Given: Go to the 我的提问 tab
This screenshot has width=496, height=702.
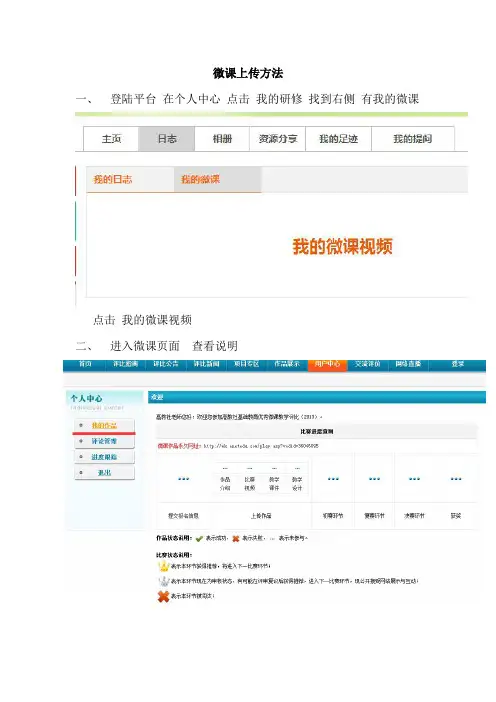Looking at the screenshot, I should [413, 139].
